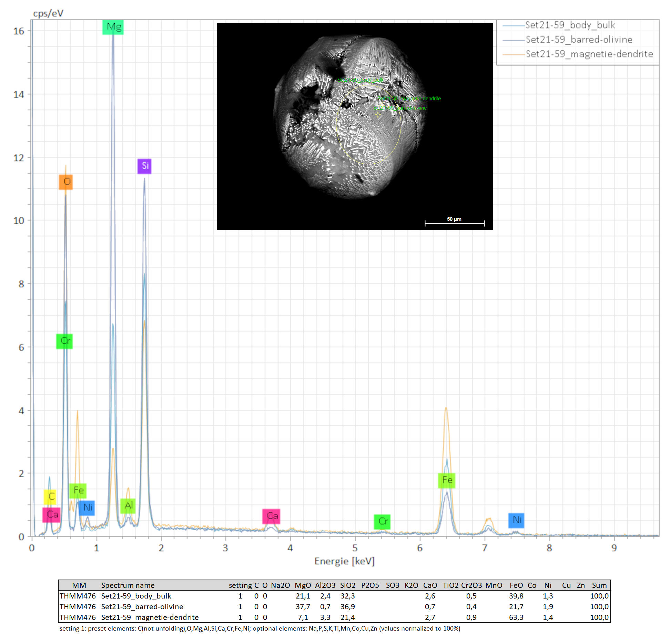
Task: Click the purple Si element label
Action: pos(144,166)
